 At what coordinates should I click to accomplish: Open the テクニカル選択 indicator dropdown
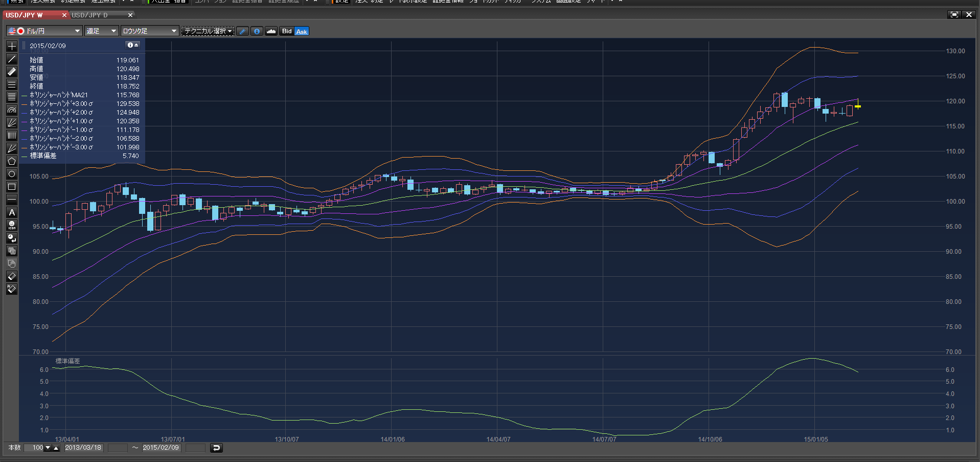[208, 31]
